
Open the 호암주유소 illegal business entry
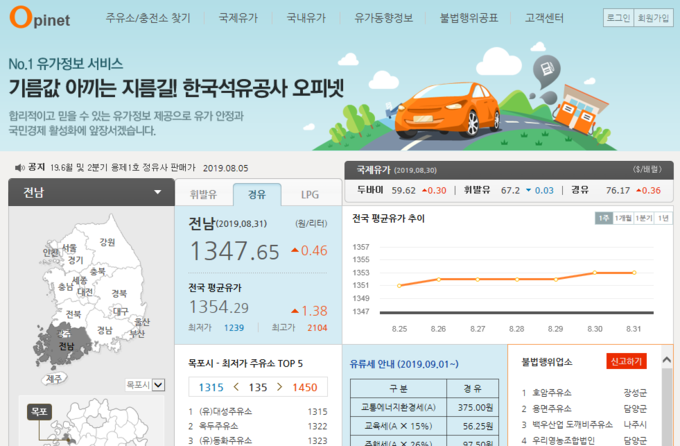[552, 393]
